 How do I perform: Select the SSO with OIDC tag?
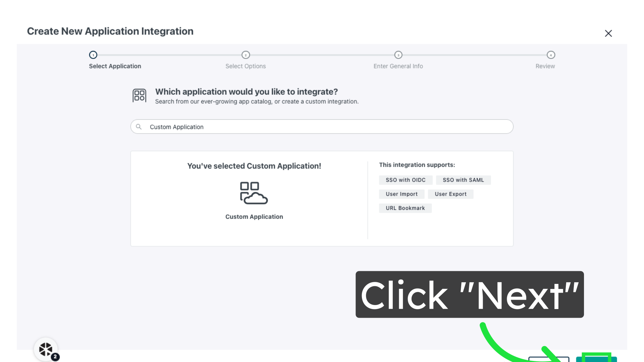(406, 180)
